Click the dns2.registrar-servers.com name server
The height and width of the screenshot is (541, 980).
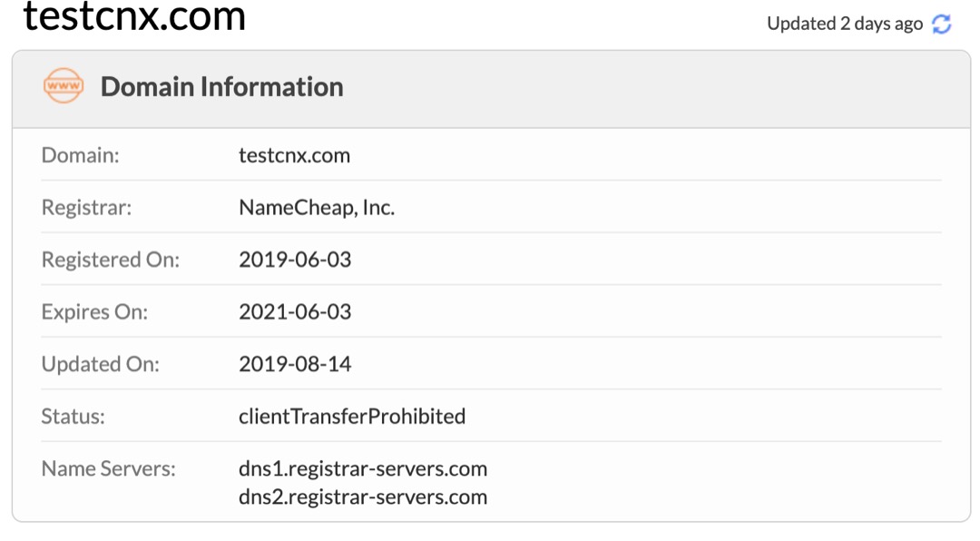click(x=363, y=497)
